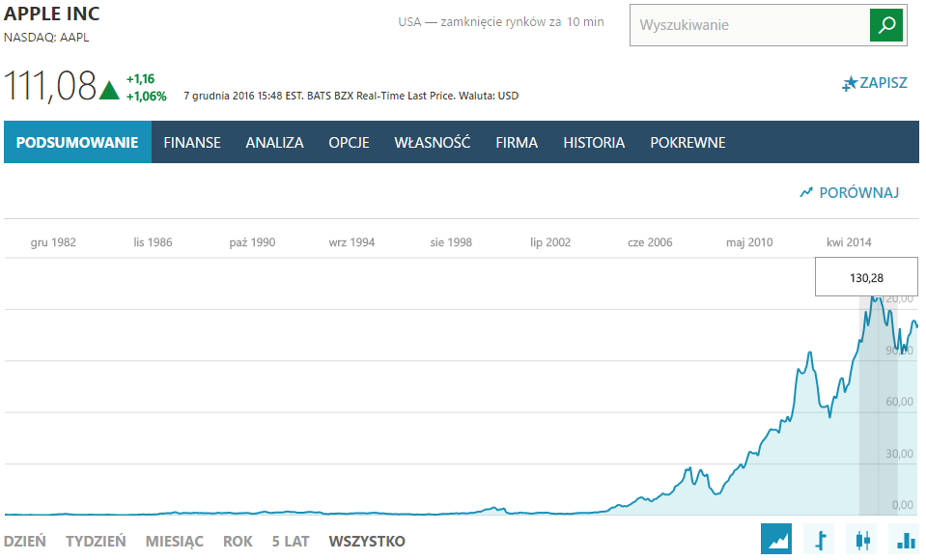Click the cze 2006 timeline label
The height and width of the screenshot is (560, 926).
(650, 242)
